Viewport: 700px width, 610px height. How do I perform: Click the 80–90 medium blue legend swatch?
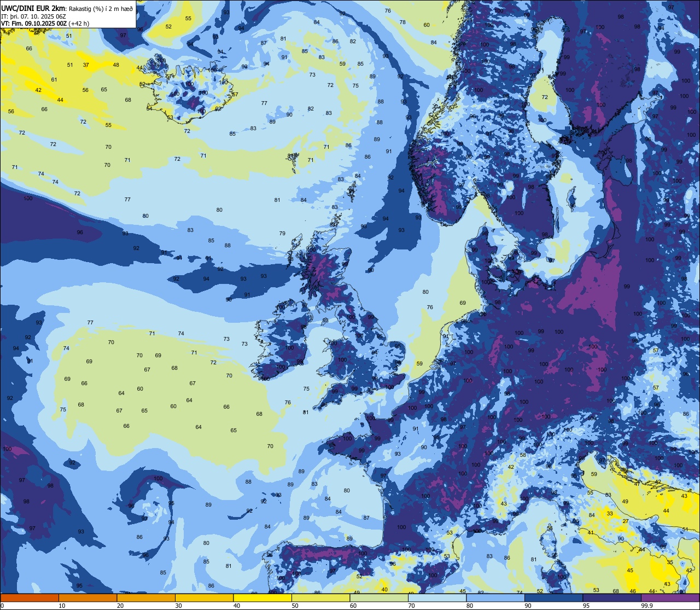495,597
